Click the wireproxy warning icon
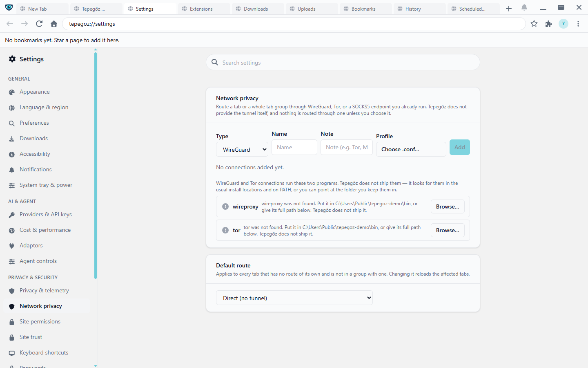The width and height of the screenshot is (588, 368). pos(225,206)
